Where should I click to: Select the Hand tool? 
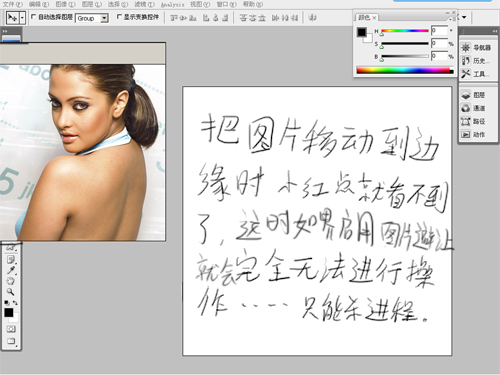coord(11,281)
